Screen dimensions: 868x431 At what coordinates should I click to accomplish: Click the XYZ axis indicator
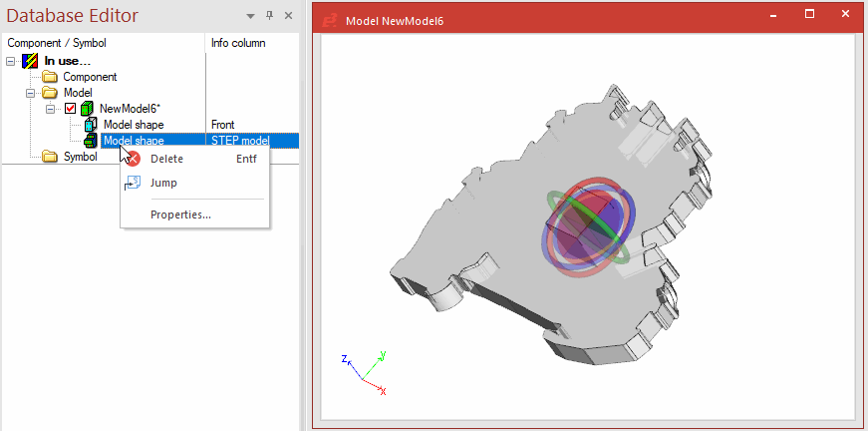click(363, 373)
